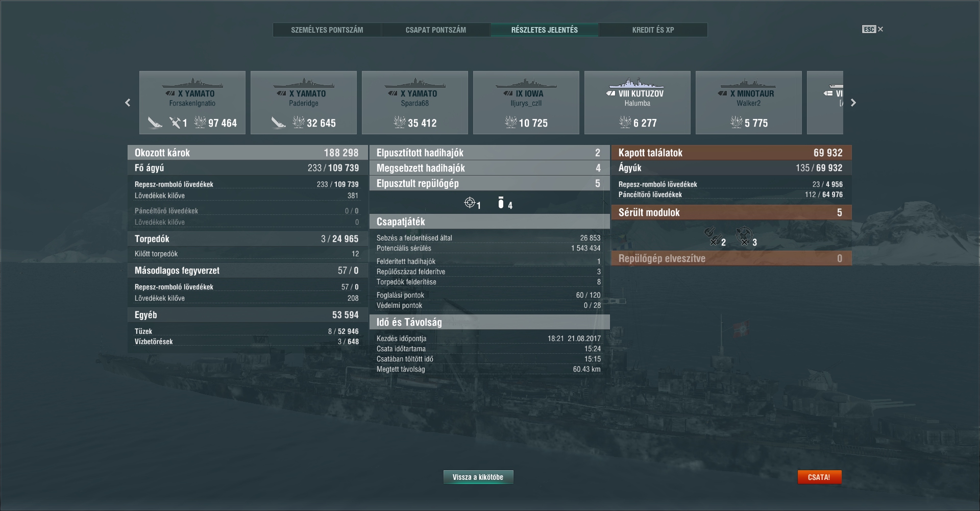980x511 pixels.
Task: Click damage icon next to 35 412
Action: (x=400, y=123)
